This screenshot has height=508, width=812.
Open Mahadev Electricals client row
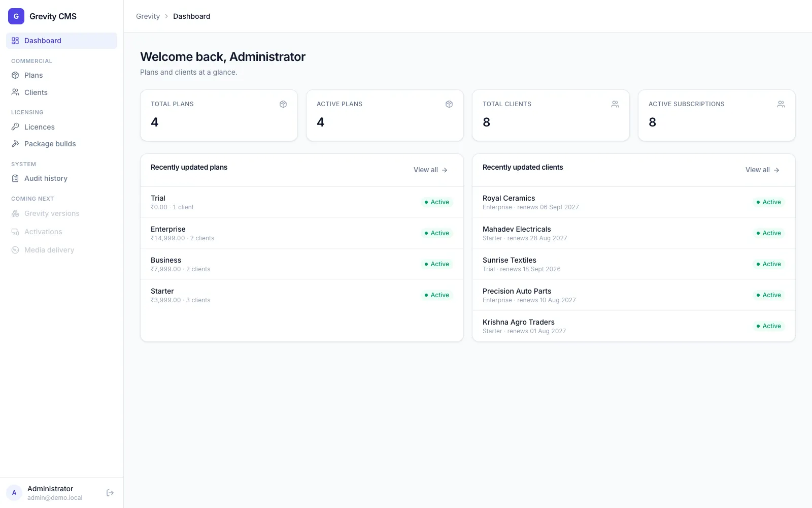[x=634, y=233]
